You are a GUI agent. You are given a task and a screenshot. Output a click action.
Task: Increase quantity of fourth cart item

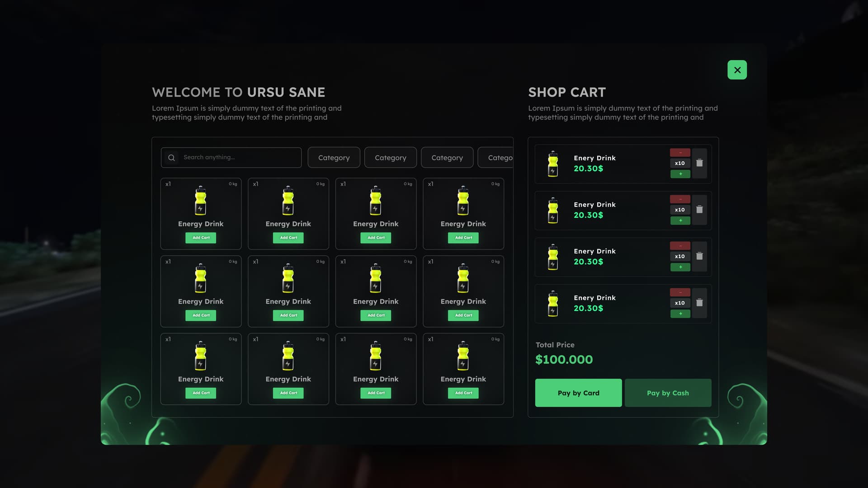(680, 314)
